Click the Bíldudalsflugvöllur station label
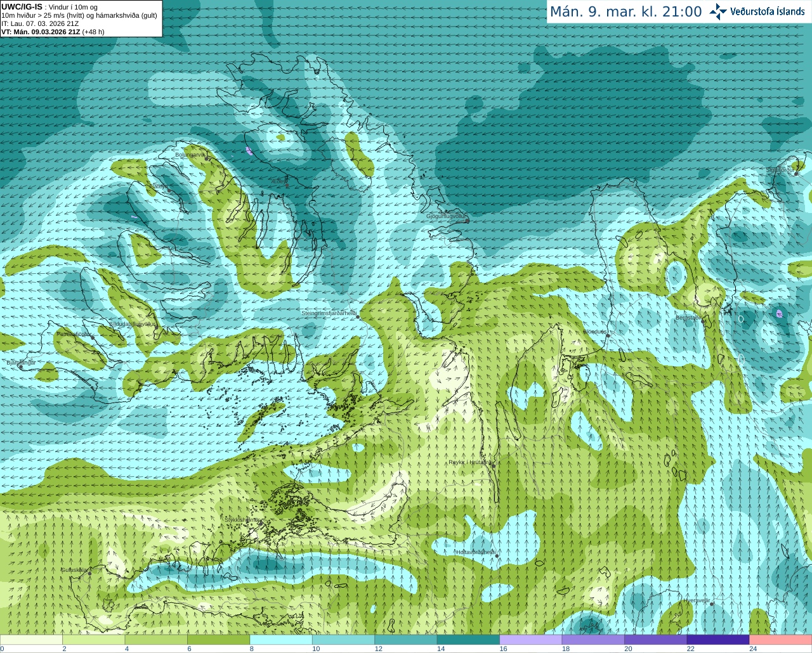The width and height of the screenshot is (812, 653). click(132, 323)
